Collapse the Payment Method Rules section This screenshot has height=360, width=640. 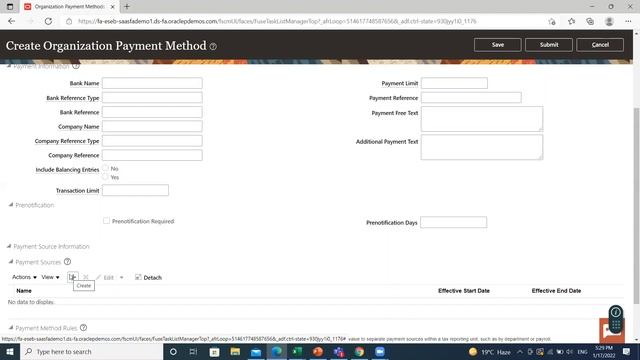11,327
